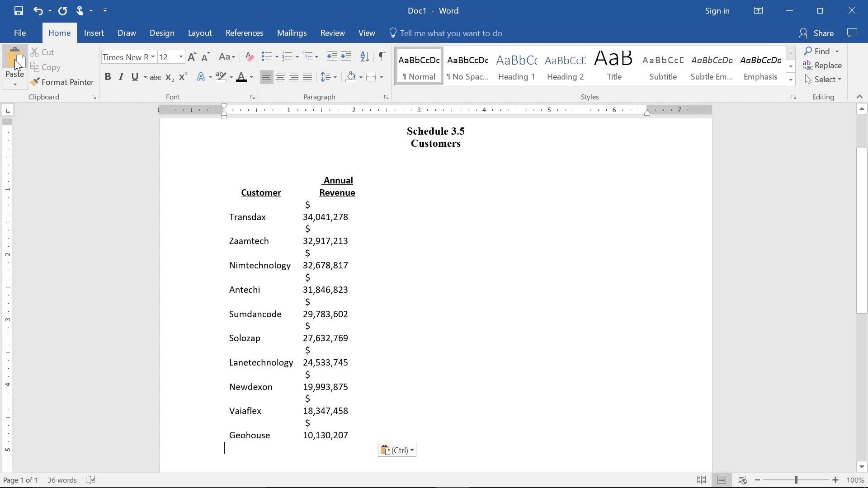The height and width of the screenshot is (488, 868).
Task: Toggle paragraph marks visibility
Action: tap(382, 56)
